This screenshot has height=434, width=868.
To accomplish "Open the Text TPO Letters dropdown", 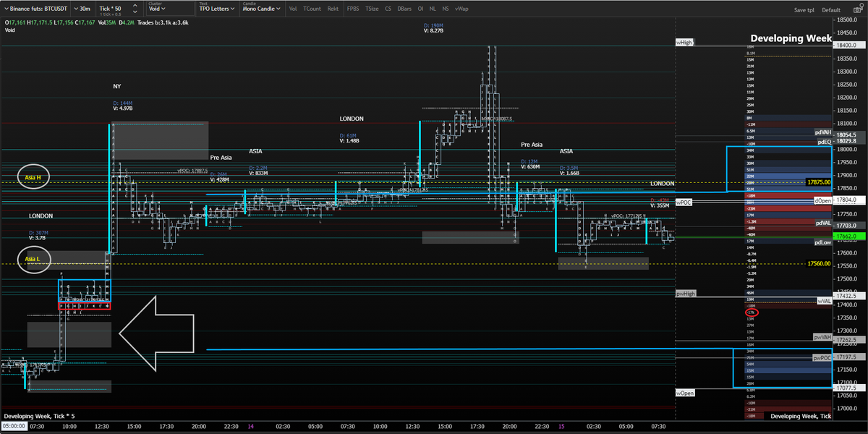I will (x=216, y=9).
